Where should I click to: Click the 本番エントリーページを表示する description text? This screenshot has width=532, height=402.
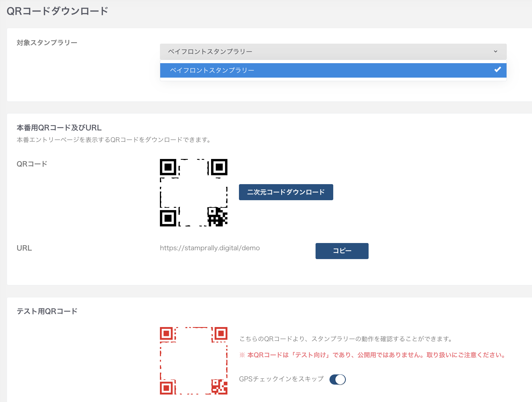coord(114,140)
